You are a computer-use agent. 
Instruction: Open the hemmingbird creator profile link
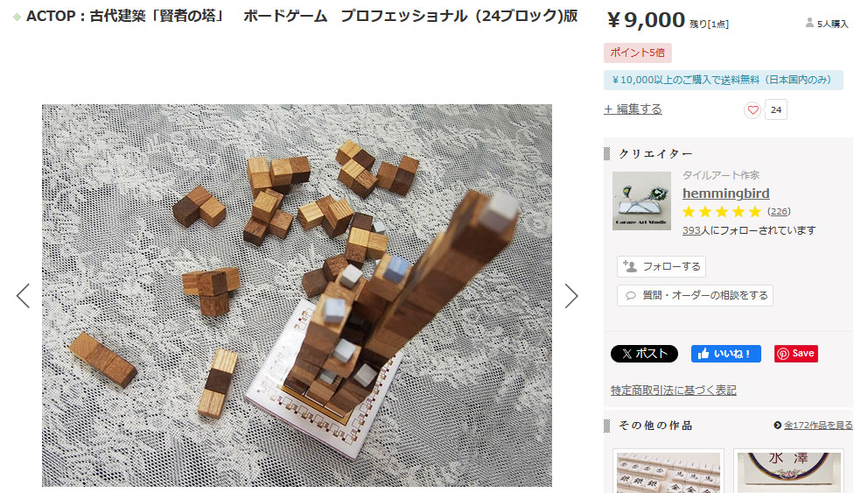pyautogui.click(x=725, y=194)
